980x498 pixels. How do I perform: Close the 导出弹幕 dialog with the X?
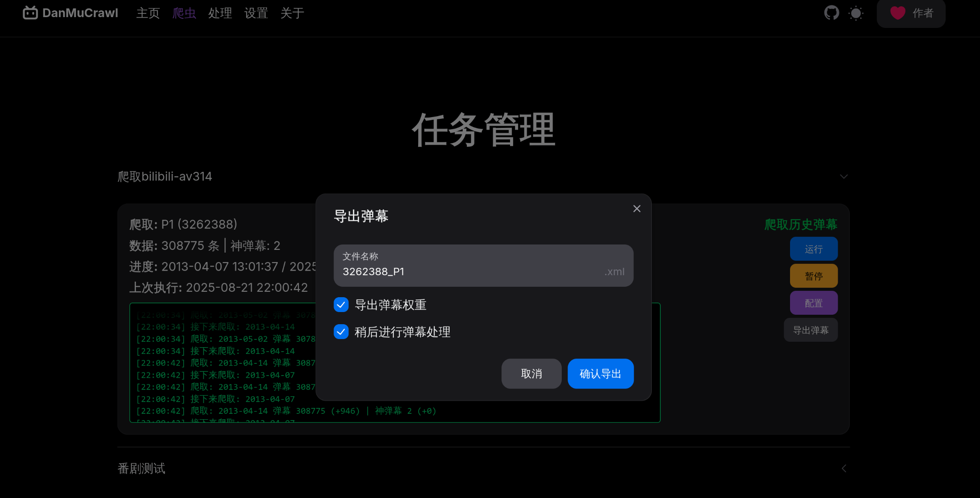637,208
